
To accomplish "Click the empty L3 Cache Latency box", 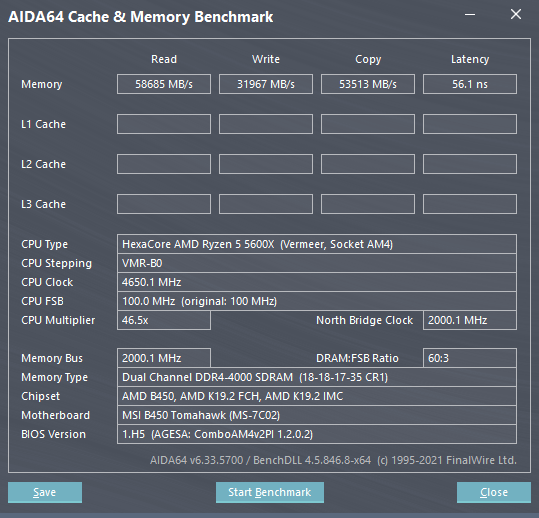I will [x=470, y=204].
